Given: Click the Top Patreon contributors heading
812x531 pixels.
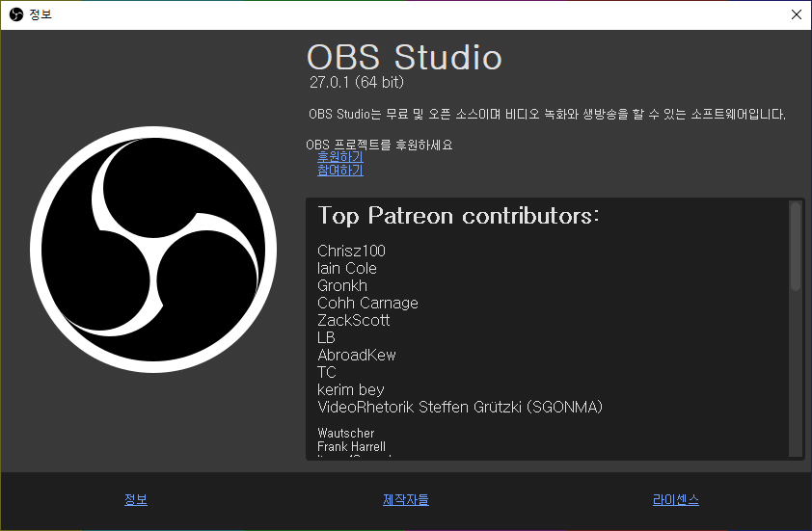Looking at the screenshot, I should coord(458,216).
